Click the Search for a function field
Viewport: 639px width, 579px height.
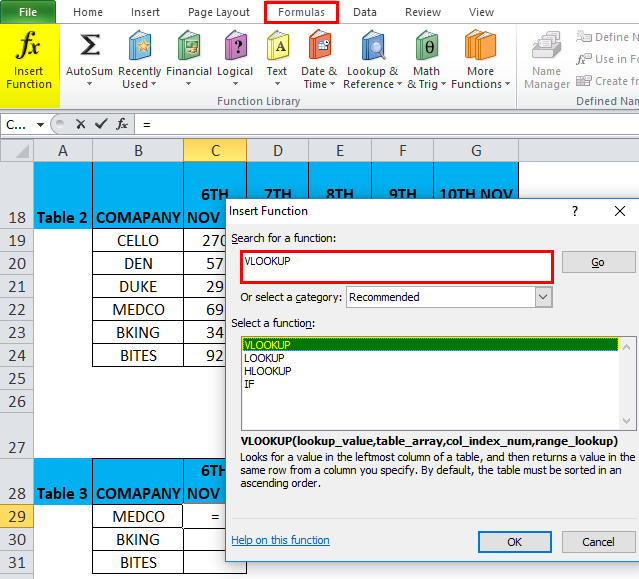click(397, 267)
